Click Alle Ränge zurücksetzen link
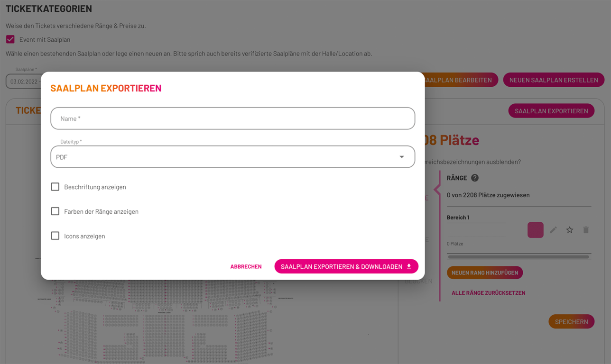Screen dimensions: 611x364 [x=488, y=293]
